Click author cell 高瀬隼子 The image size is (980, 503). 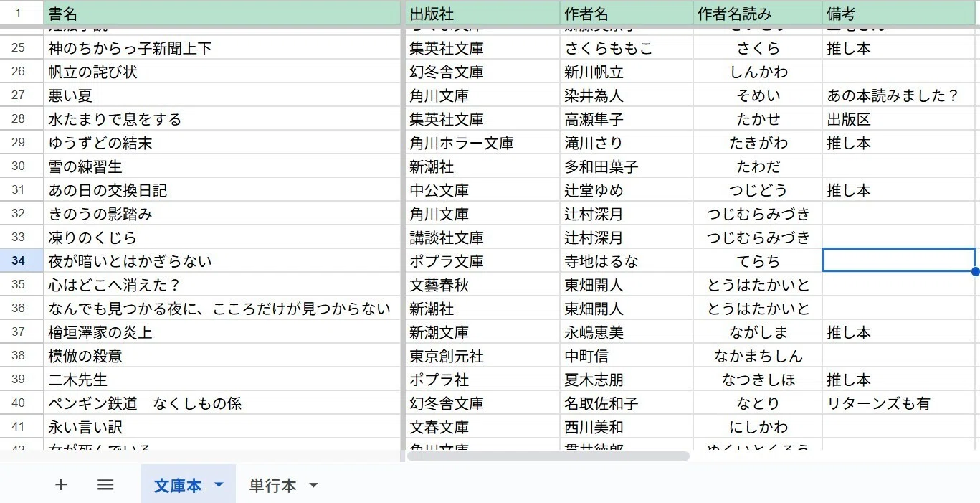coord(627,119)
